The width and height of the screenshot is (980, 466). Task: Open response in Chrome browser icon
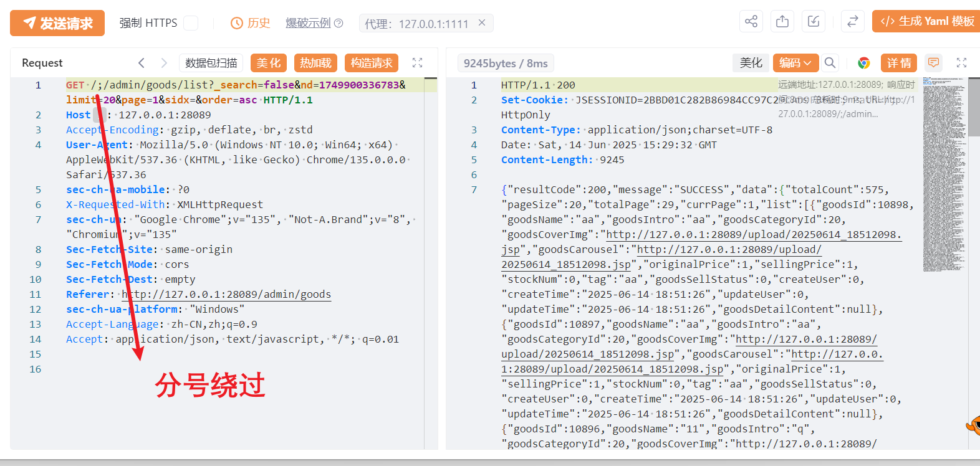click(x=863, y=63)
